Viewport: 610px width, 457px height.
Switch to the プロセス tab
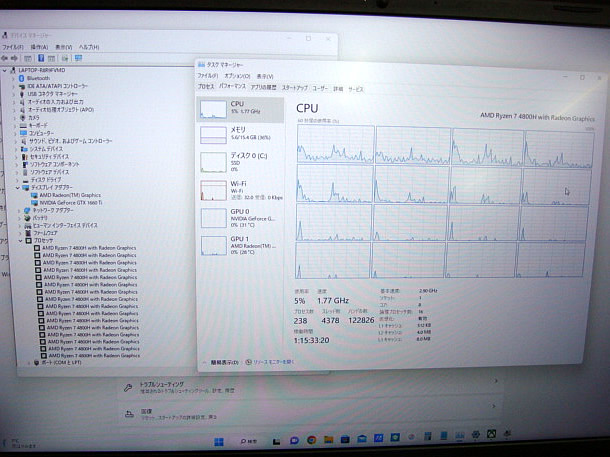[206, 87]
